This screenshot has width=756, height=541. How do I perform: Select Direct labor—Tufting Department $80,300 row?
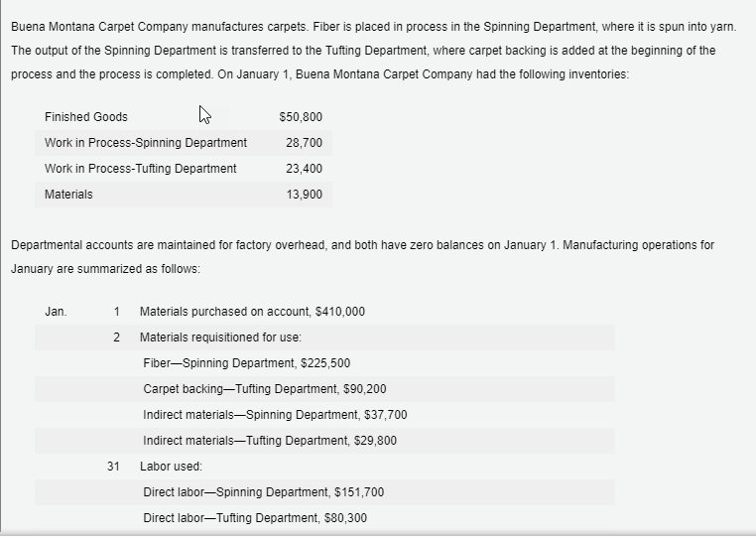[x=255, y=518]
